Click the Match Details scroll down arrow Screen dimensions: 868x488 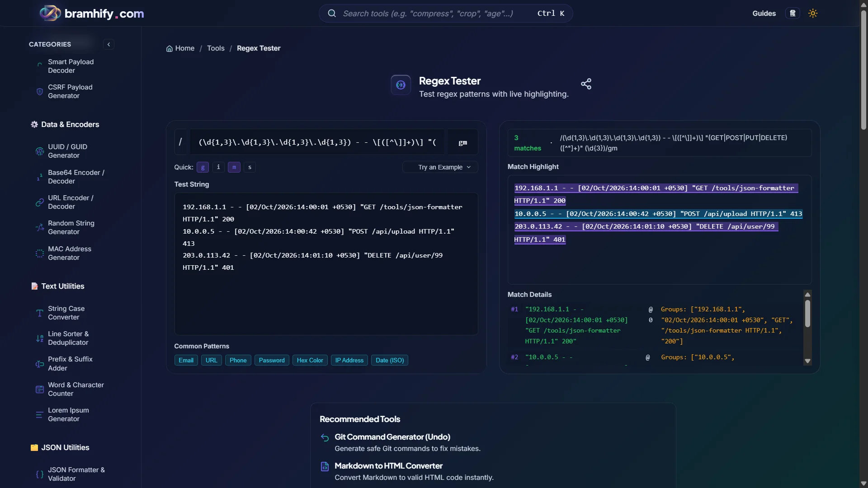[807, 361]
